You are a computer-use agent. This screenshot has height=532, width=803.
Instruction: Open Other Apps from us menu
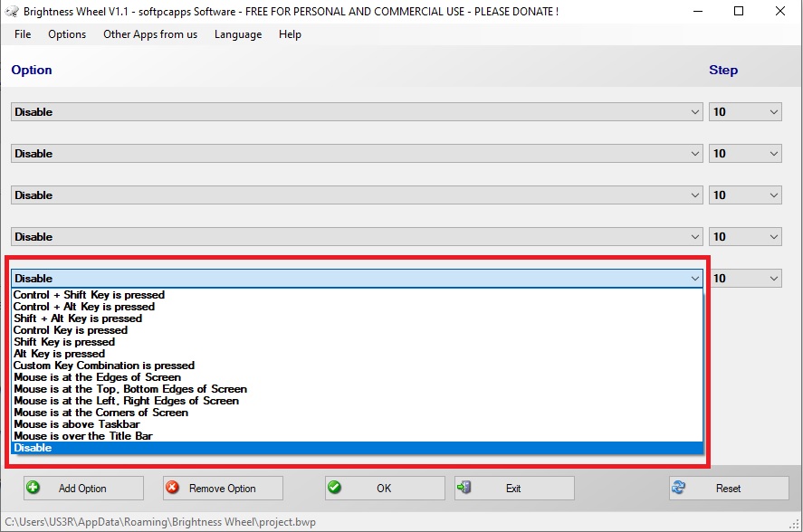click(150, 34)
